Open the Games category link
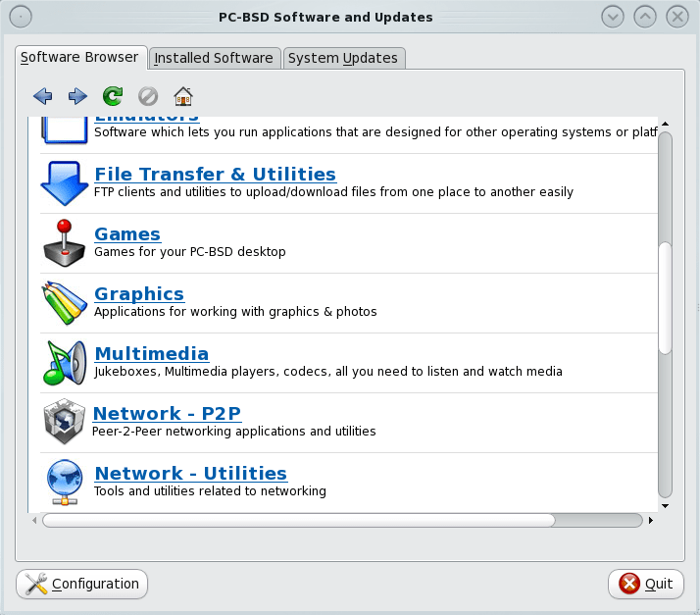Screen dimensions: 700x615 point(127,234)
